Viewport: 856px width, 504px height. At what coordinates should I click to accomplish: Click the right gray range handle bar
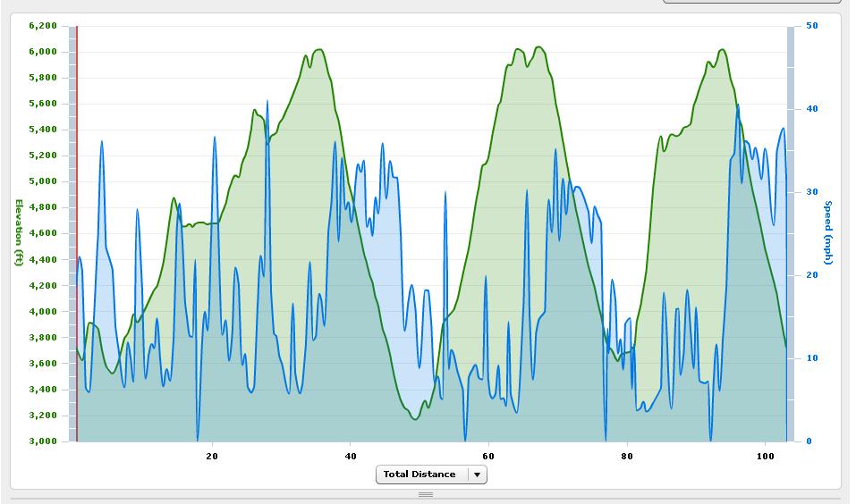791,232
